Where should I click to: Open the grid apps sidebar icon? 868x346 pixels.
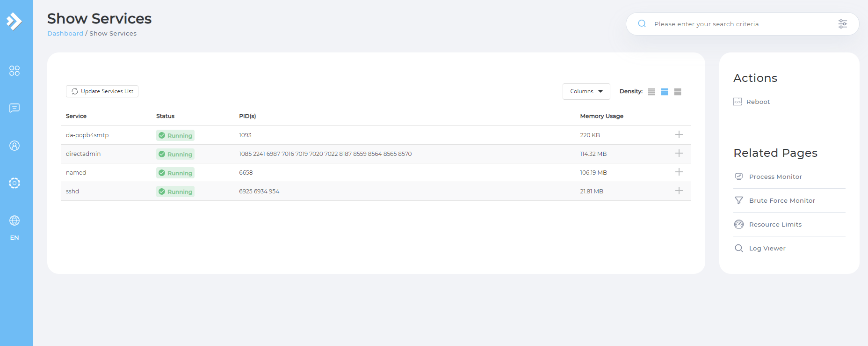click(x=14, y=71)
